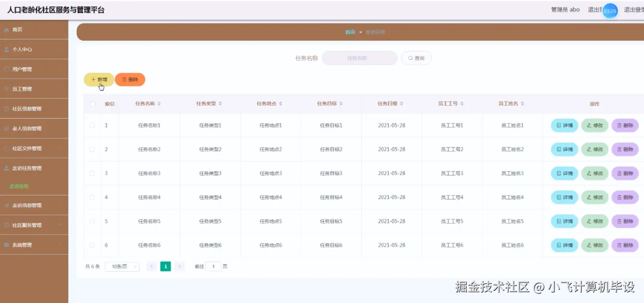Toggle the select-all checkbox in table header

point(92,104)
